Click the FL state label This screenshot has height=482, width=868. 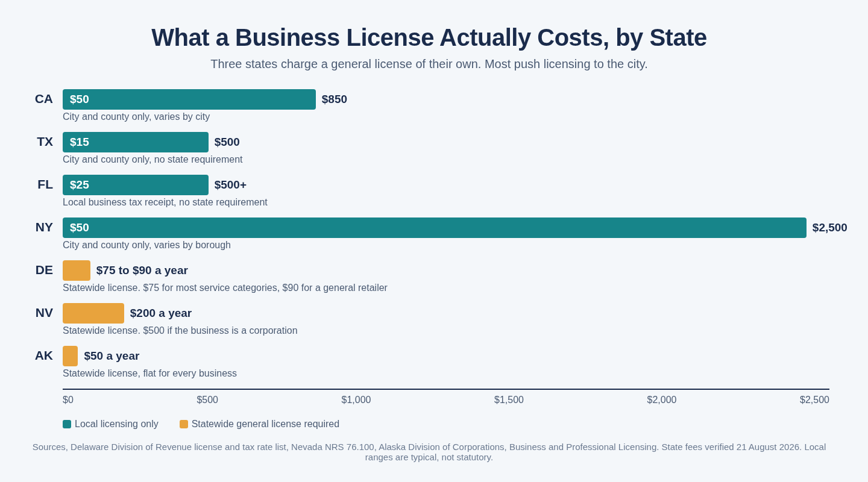45,184
